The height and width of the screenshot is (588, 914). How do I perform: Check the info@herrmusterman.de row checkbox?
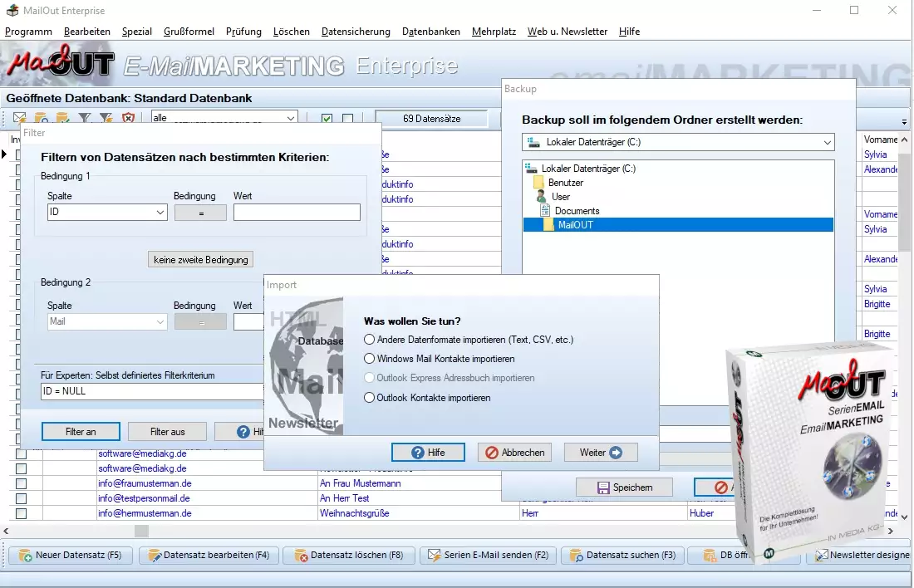pos(22,513)
